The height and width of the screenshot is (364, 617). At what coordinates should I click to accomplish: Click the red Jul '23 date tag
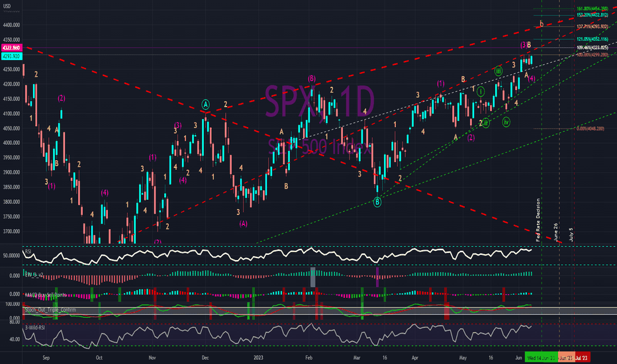[x=582, y=357]
